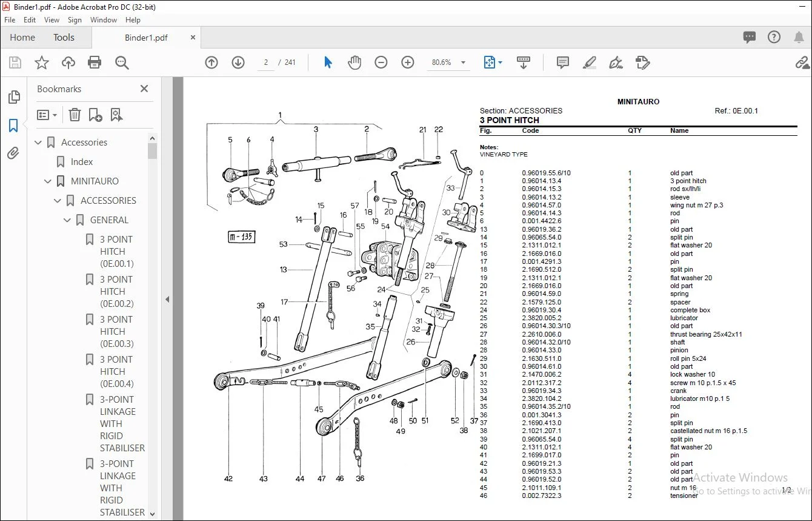The width and height of the screenshot is (812, 521).
Task: Add a comment sticky note
Action: click(x=563, y=62)
